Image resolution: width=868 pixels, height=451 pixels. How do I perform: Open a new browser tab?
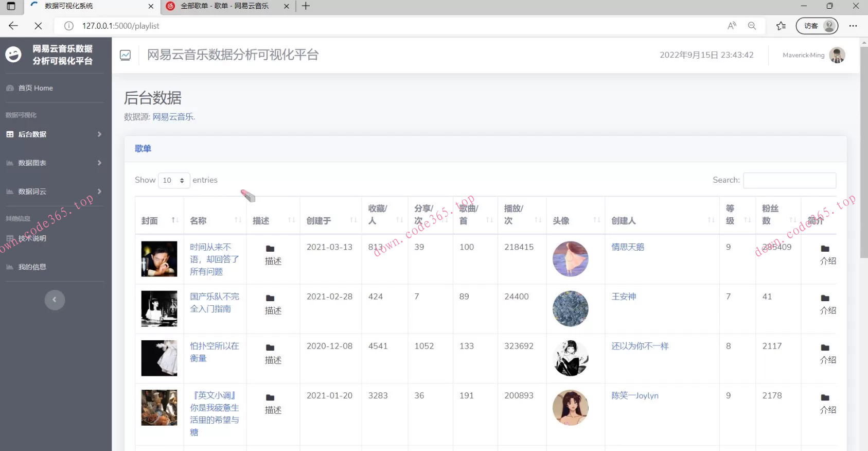[306, 6]
